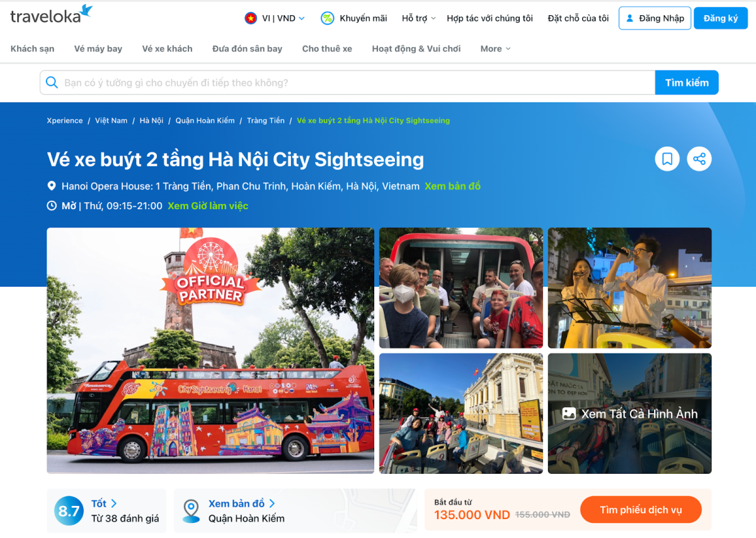Share this activity via share icon
The image size is (756, 538).
(x=699, y=159)
